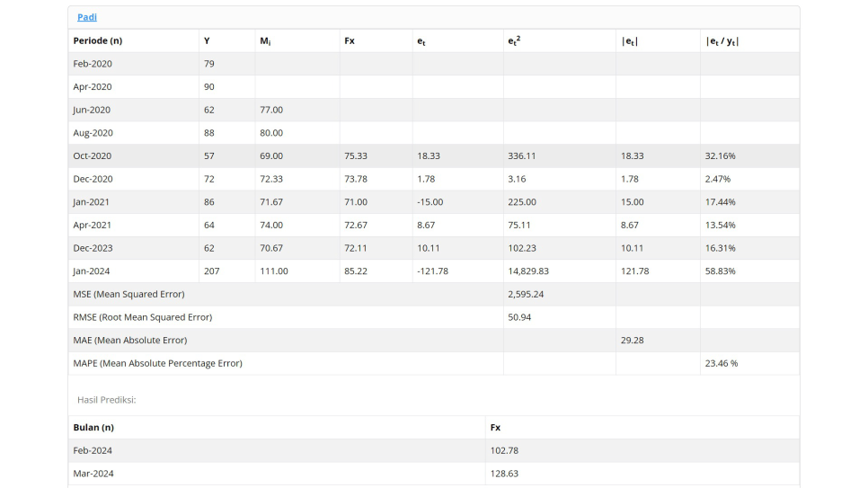Click the Periode (n) column header
The height and width of the screenshot is (488, 868).
coord(97,41)
